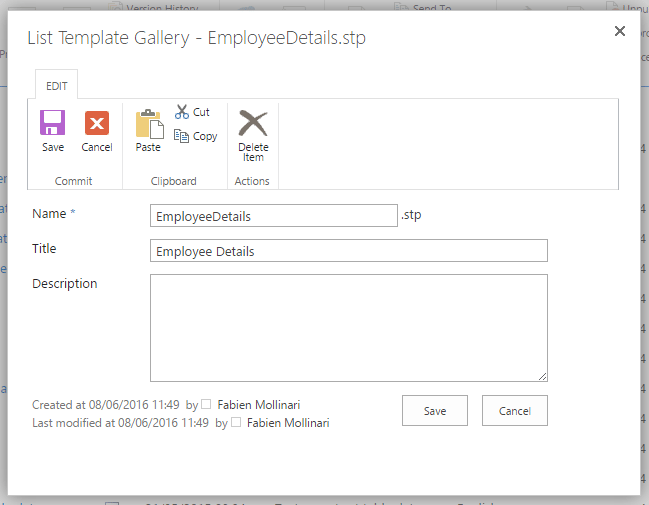Click the dialog title 'List Template Gallery - EmployeeDetails.stp'
649x505 pixels.
pos(197,38)
